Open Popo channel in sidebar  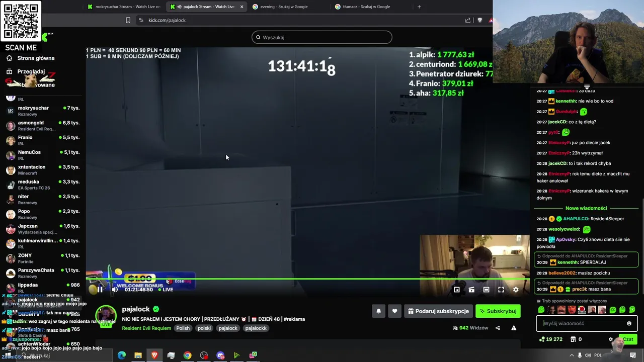coord(43,214)
